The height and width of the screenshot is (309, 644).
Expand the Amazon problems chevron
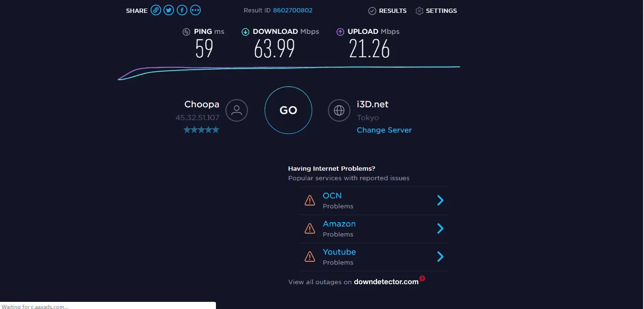point(440,228)
